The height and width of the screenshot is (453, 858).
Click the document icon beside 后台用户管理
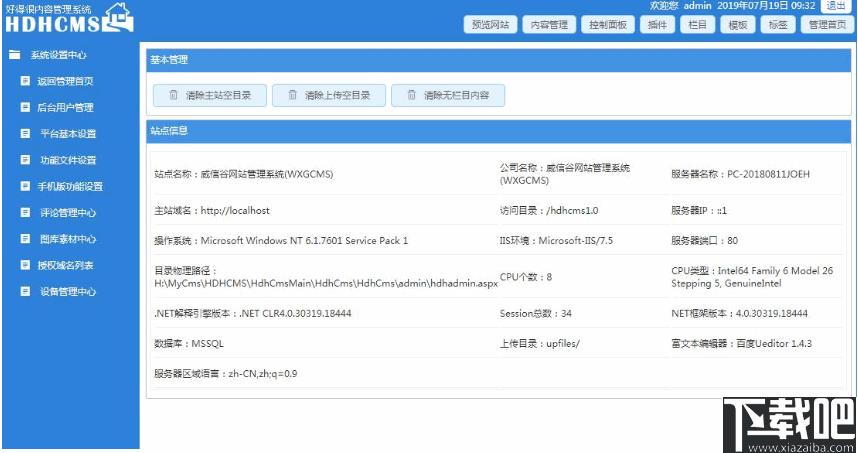click(25, 107)
